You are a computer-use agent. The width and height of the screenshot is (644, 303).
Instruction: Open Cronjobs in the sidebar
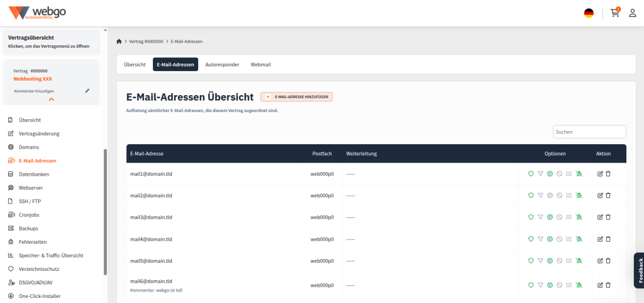[x=29, y=215]
